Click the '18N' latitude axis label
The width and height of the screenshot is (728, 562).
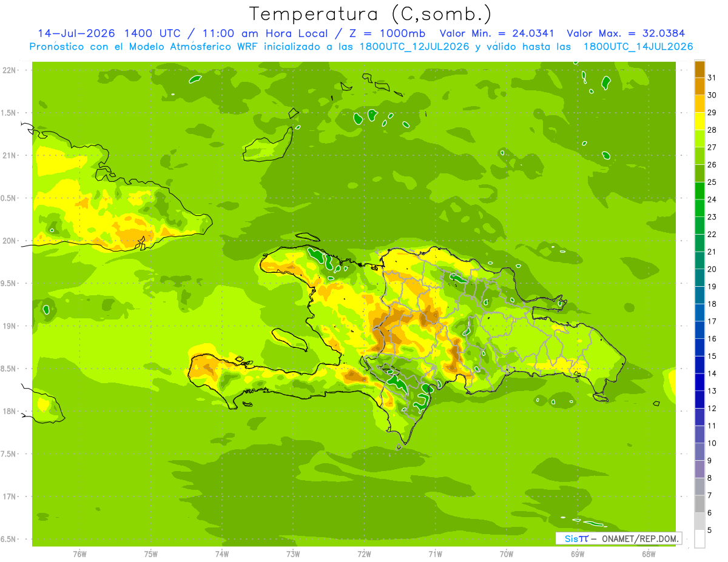coord(10,412)
